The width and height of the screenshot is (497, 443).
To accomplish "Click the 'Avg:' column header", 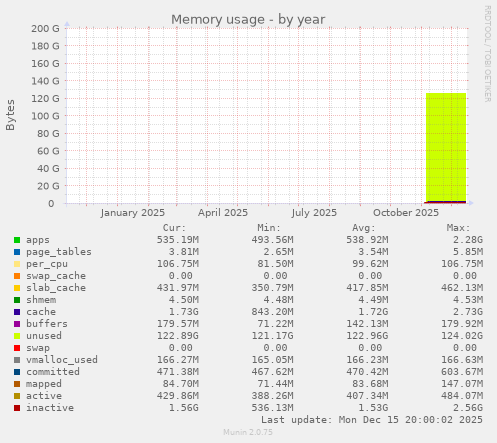I will 364,228.
